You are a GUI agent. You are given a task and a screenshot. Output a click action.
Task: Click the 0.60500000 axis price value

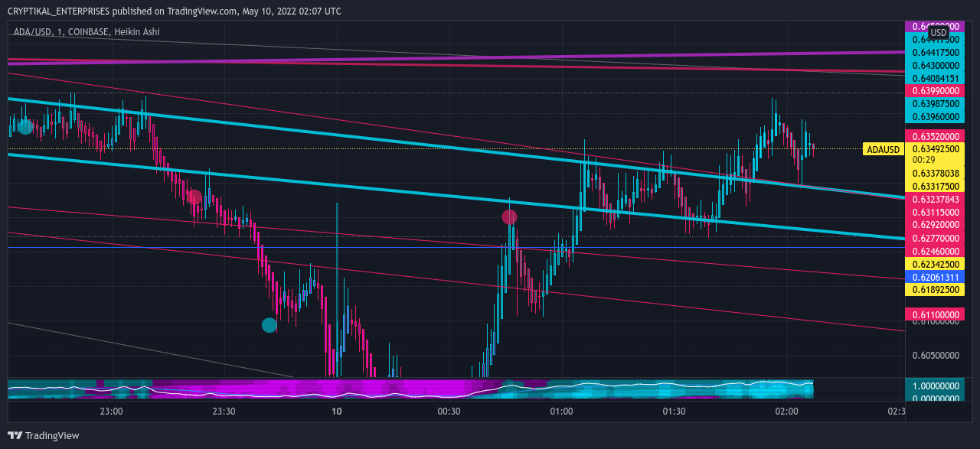(936, 356)
